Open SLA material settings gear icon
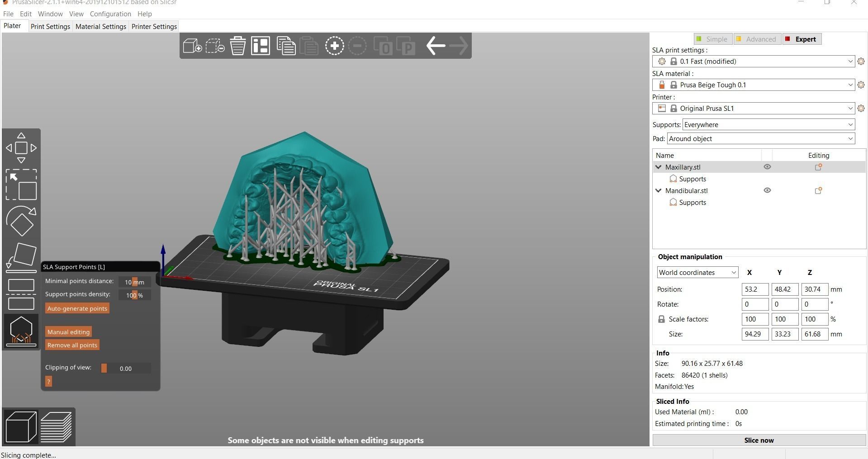This screenshot has width=868, height=459. [x=861, y=85]
